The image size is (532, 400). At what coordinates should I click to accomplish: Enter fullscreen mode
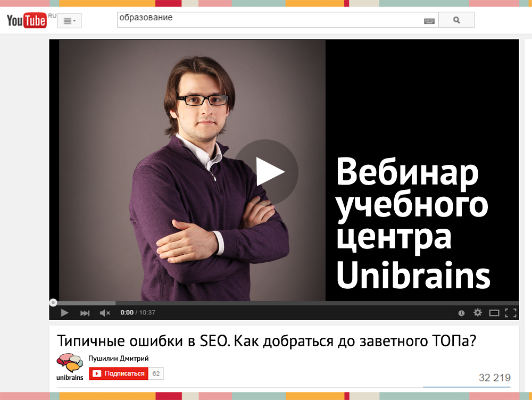point(511,313)
